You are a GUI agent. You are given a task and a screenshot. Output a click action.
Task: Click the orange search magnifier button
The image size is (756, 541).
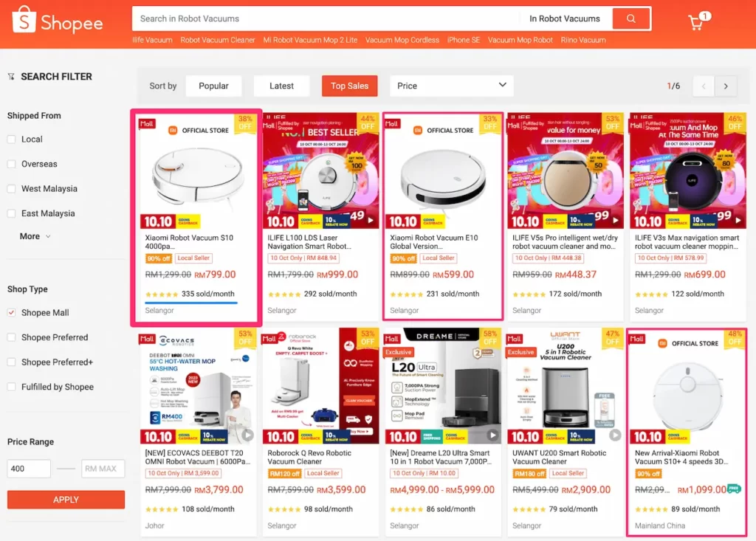coord(630,18)
